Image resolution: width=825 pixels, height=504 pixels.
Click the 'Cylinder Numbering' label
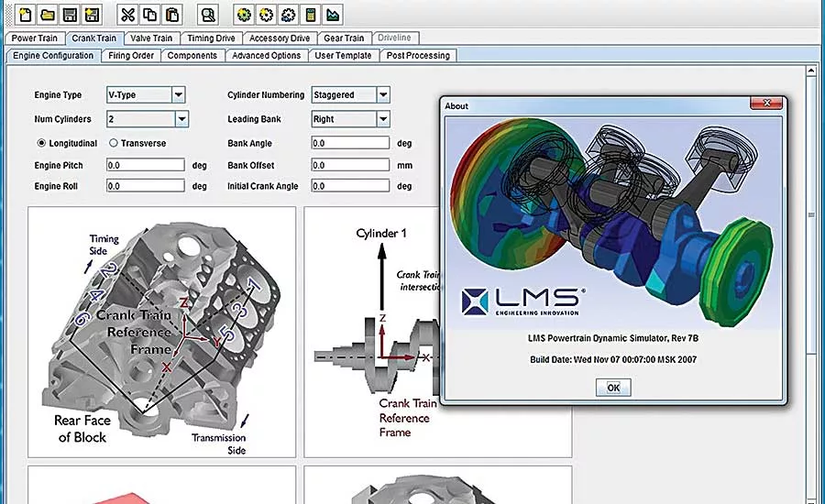click(266, 95)
